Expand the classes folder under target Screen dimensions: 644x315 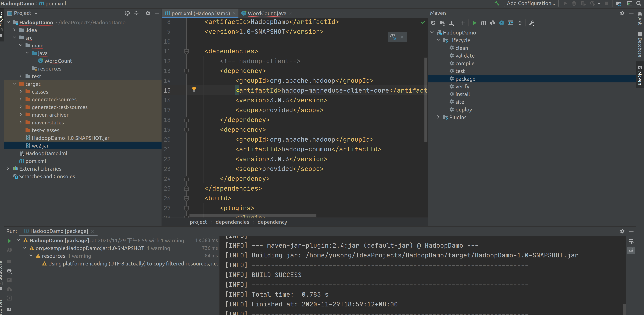click(21, 92)
